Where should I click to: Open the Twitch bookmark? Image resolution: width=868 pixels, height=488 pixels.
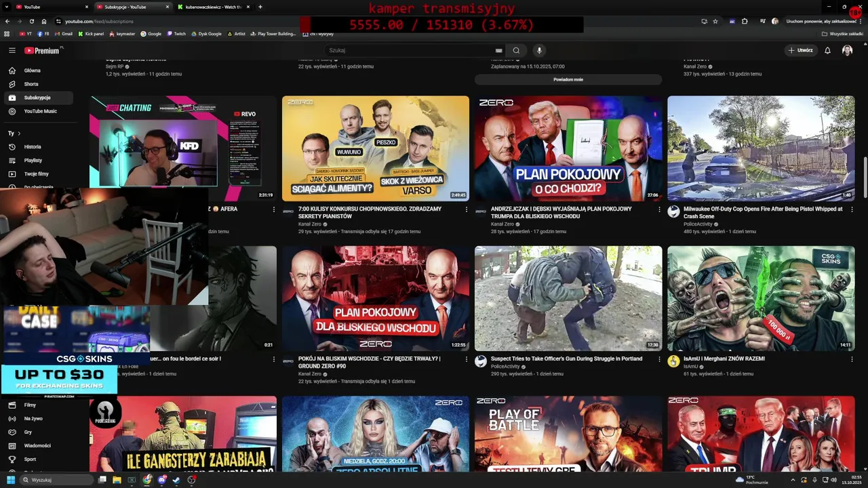click(176, 33)
